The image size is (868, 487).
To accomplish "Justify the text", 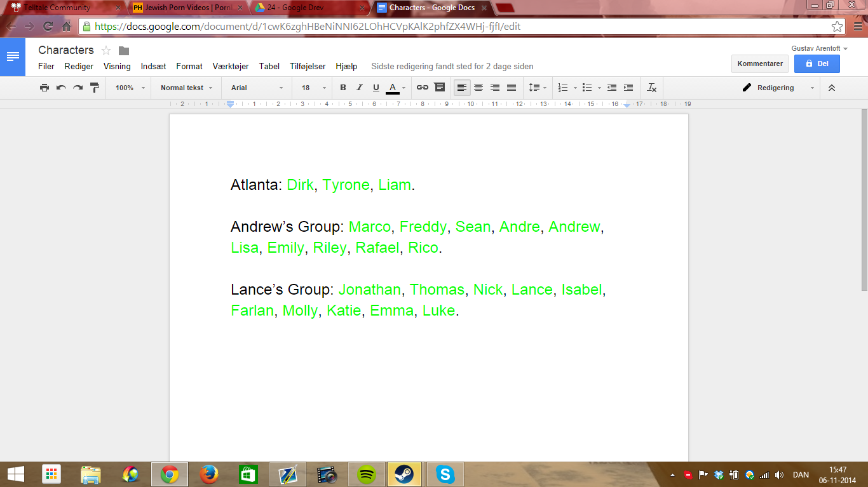I will point(512,88).
